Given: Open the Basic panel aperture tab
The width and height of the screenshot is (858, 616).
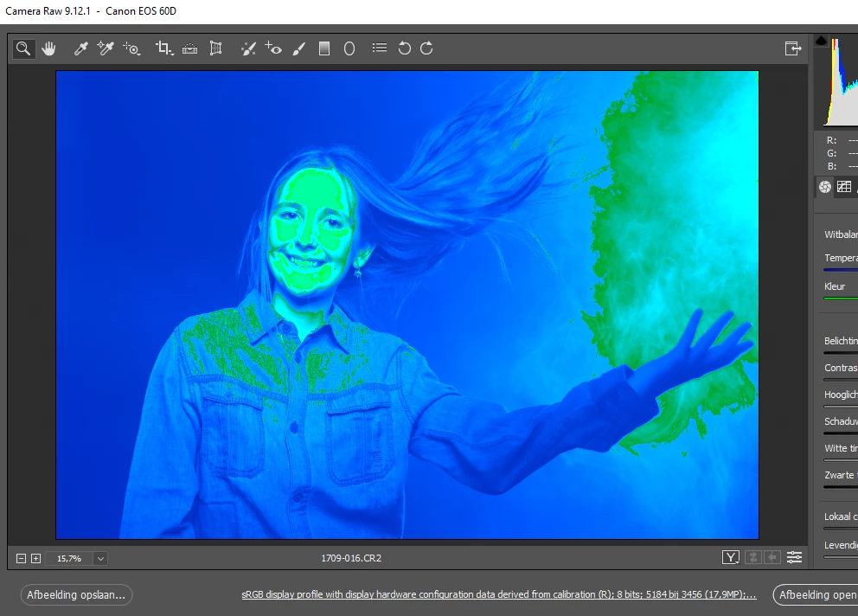Looking at the screenshot, I should click(825, 187).
